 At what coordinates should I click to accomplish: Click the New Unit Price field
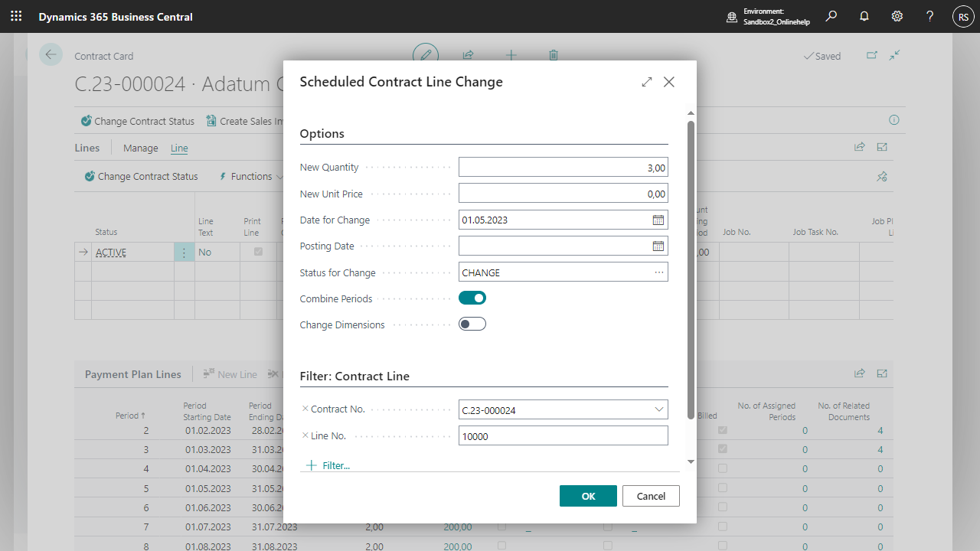(563, 194)
